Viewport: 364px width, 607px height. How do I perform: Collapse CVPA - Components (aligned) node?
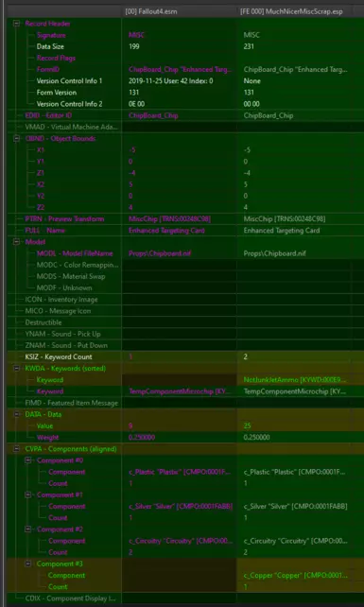coord(17,449)
